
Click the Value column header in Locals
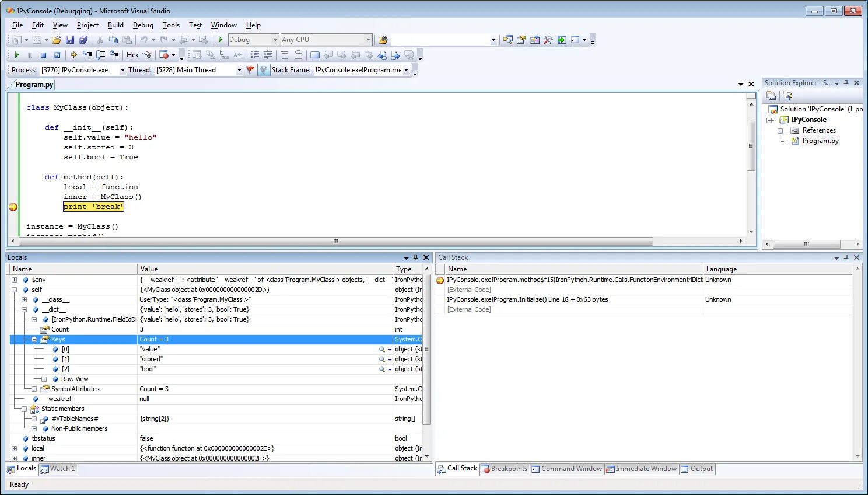click(265, 269)
